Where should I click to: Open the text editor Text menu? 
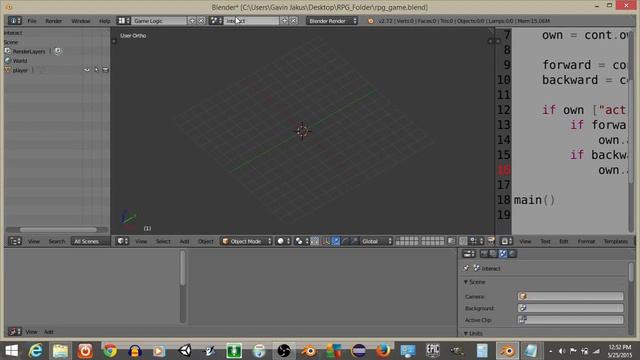(545, 242)
